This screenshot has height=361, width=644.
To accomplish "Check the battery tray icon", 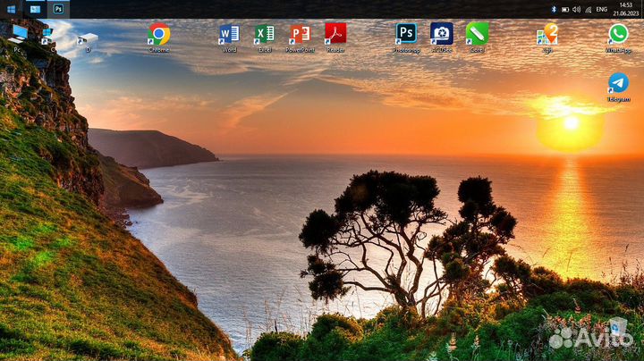I will 565,9.
